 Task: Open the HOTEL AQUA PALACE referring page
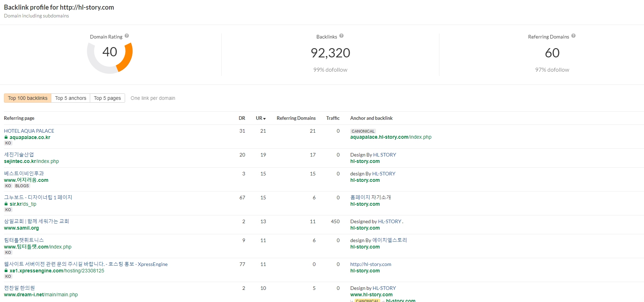coord(29,131)
